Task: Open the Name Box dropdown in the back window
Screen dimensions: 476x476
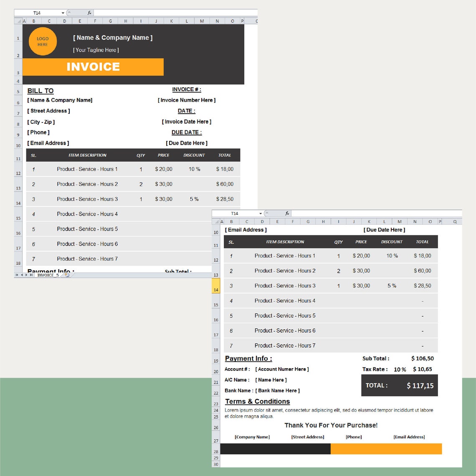Action: click(63, 13)
